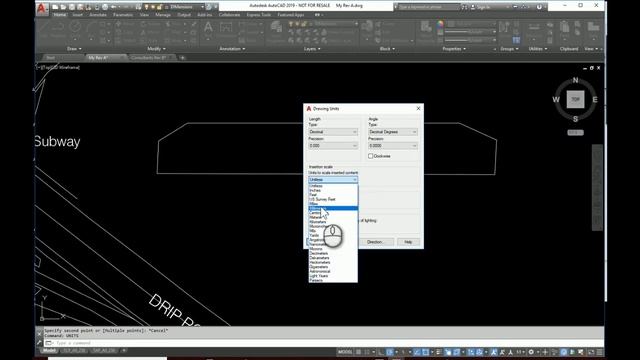The image size is (640, 360).
Task: Open the object color wheel in Properties panel
Action: 440,25
